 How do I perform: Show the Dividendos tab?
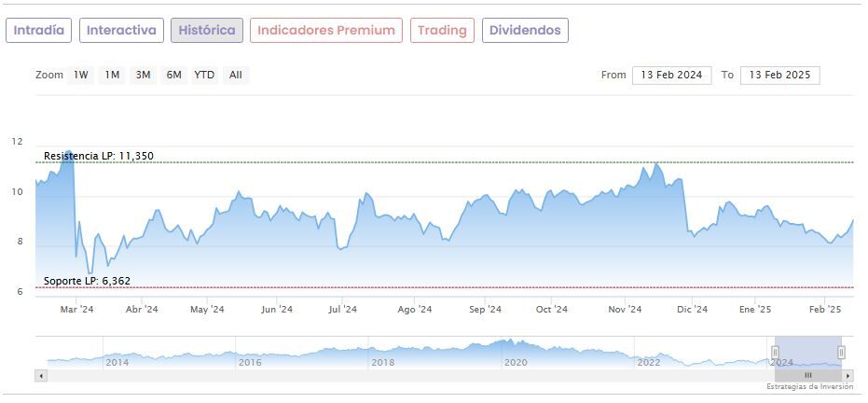click(525, 31)
